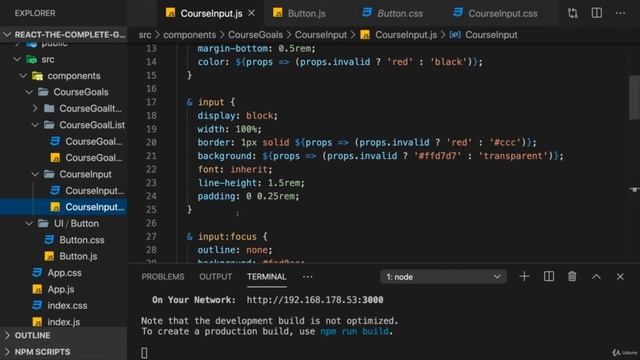Place cursor on line 20 border rule
640x360 pixels.
pyautogui.click(x=367, y=142)
